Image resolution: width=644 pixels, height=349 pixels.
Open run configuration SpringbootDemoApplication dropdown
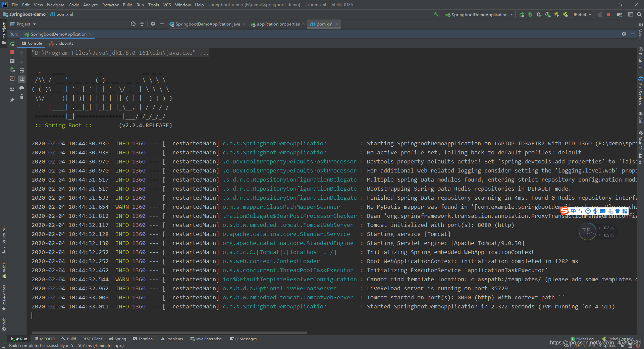point(479,14)
